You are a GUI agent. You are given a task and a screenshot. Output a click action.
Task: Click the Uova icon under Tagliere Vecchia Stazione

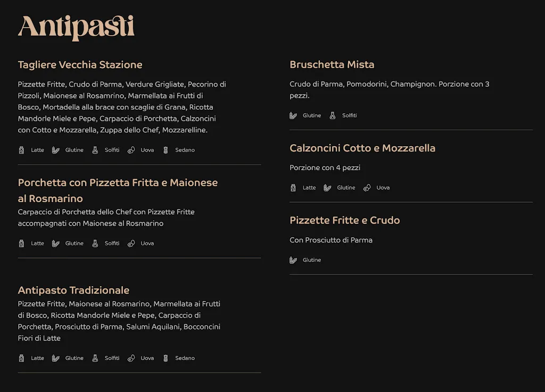tap(131, 150)
